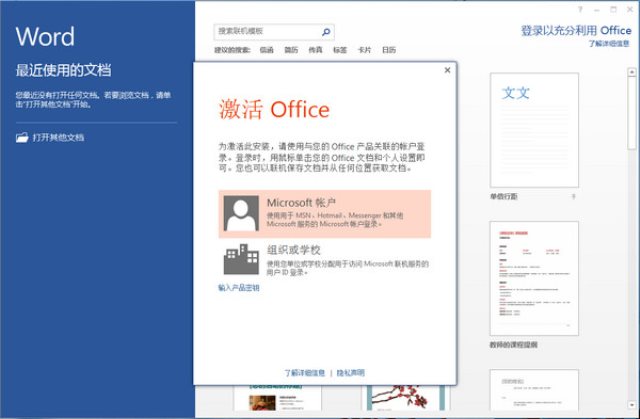Choose the Microsoft 帐户 sign-in option
Viewport: 640px width, 419px height.
(x=325, y=214)
